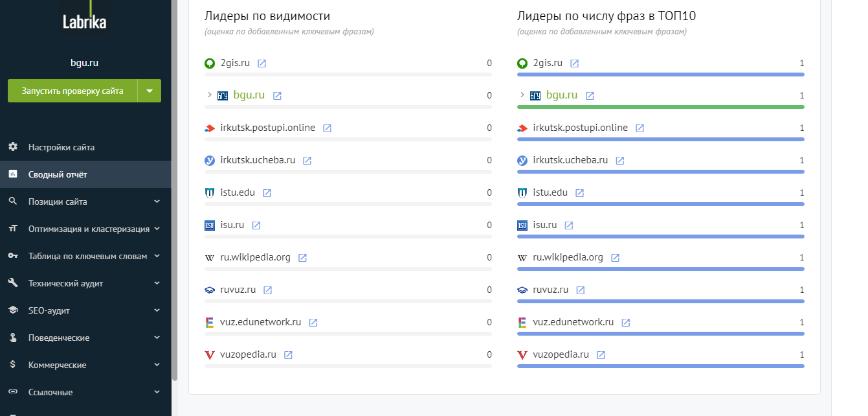Screen dimensions: 868x416
Task: Click the wrench icon for Технический аудит
Action: (13, 283)
